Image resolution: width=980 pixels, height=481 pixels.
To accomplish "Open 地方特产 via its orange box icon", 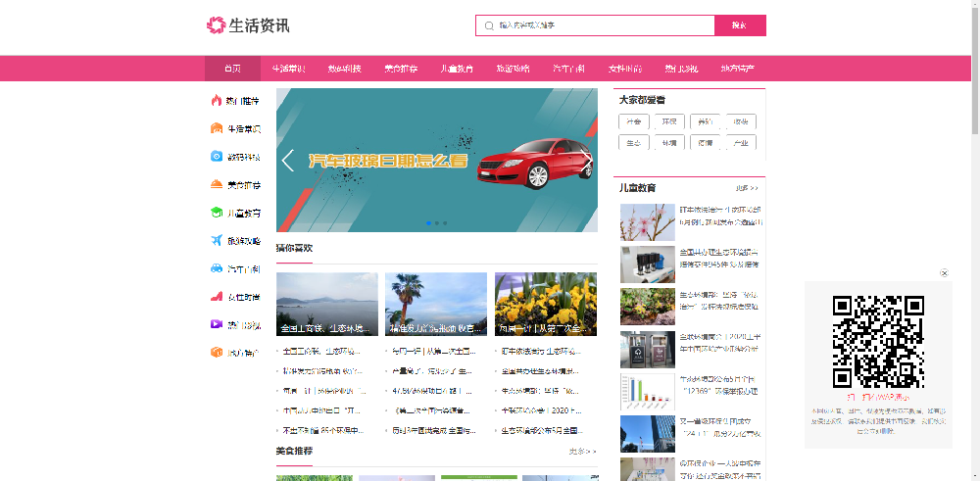I will pyautogui.click(x=217, y=353).
